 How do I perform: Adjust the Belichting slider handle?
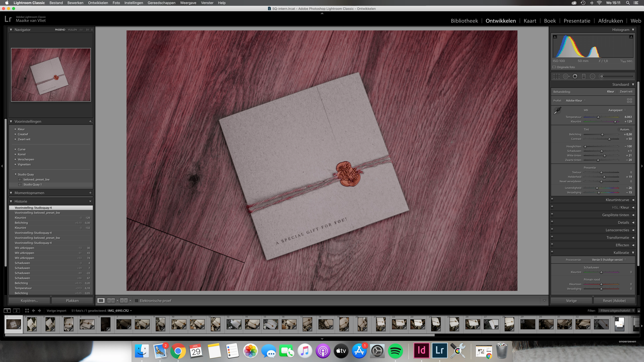pos(602,134)
